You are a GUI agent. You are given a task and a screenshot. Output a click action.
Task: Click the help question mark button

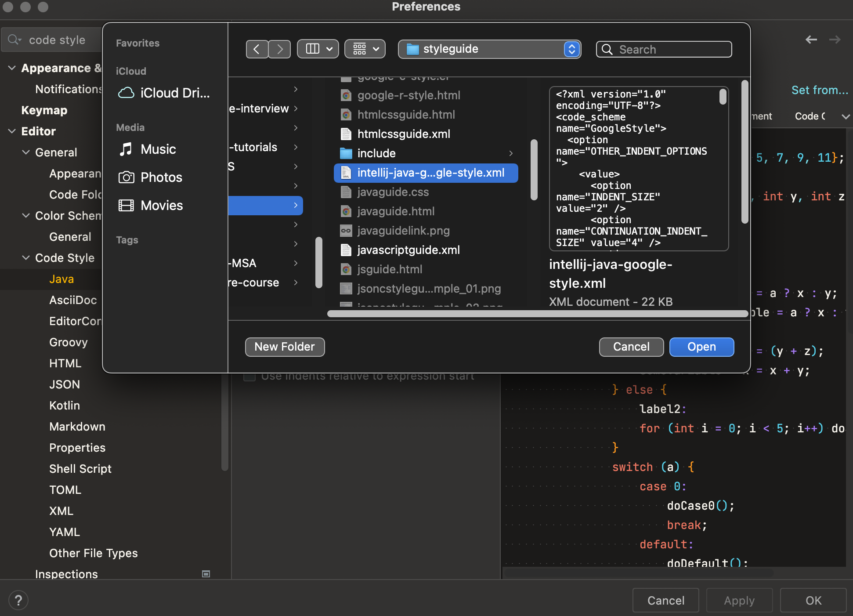(x=18, y=600)
